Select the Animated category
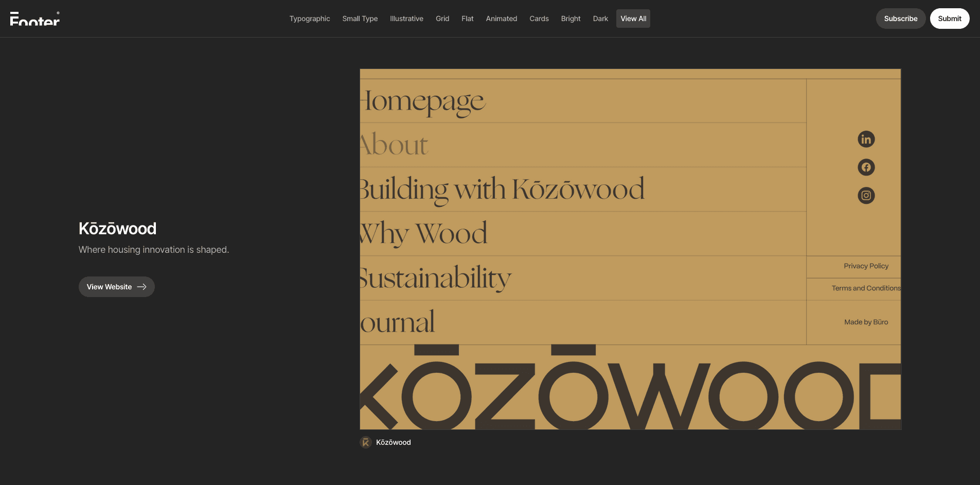 [x=502, y=19]
